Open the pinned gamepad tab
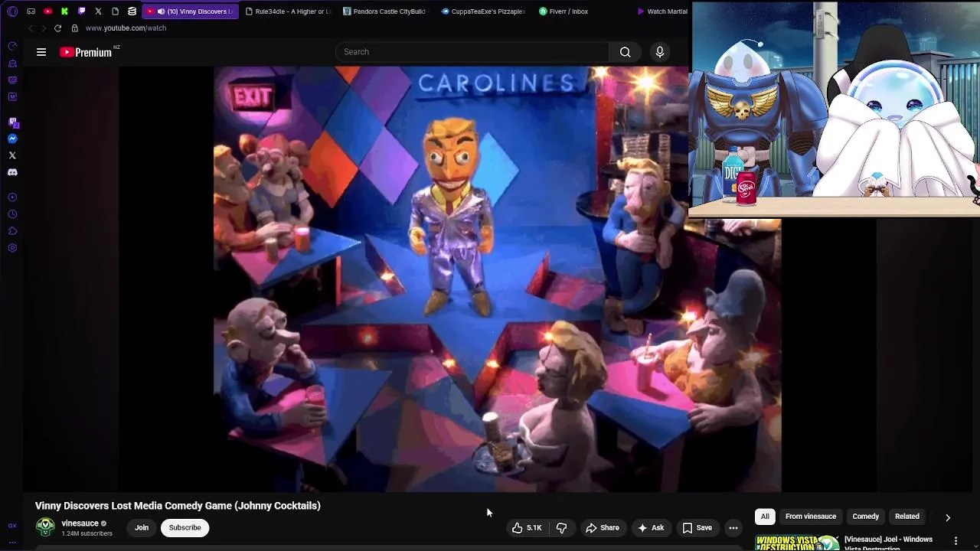The width and height of the screenshot is (980, 551). (x=31, y=11)
